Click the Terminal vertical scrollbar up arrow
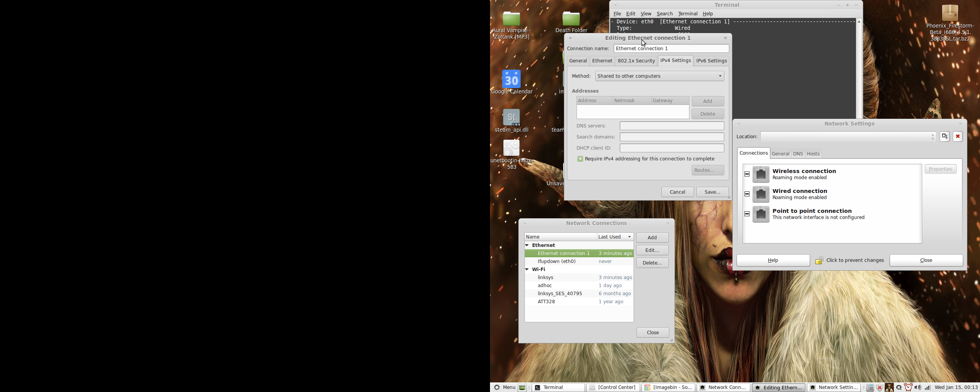 point(859,22)
